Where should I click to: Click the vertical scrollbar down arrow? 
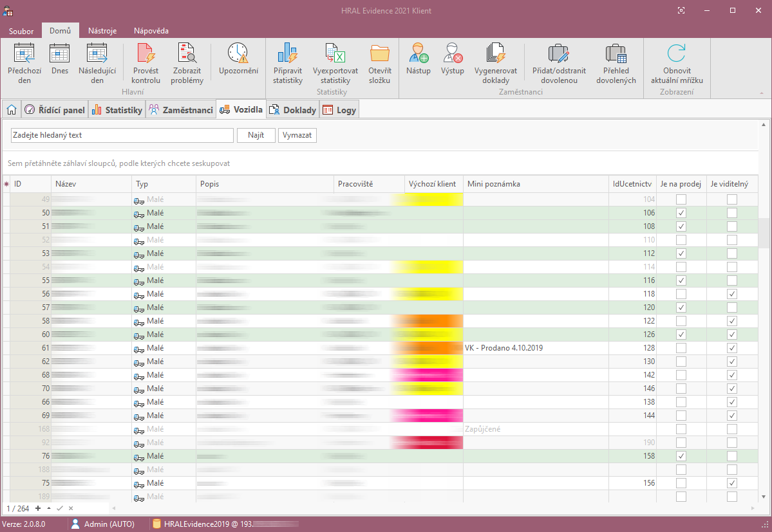[764, 497]
